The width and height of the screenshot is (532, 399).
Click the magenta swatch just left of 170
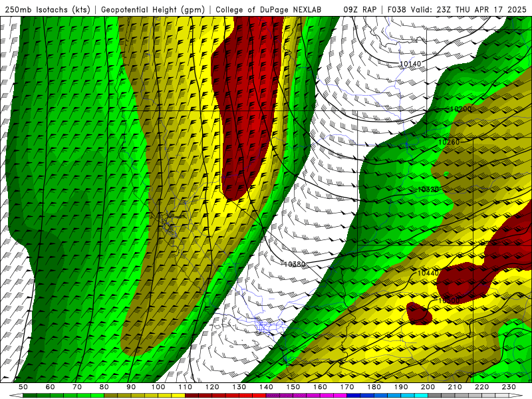[x=340, y=396]
